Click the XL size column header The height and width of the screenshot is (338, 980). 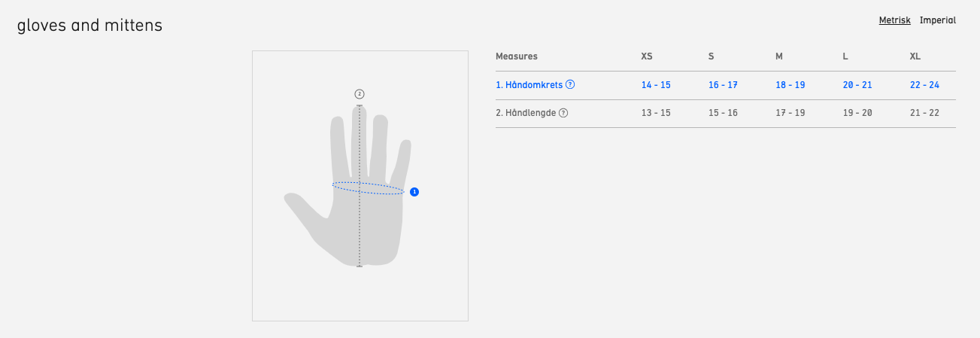pos(915,56)
